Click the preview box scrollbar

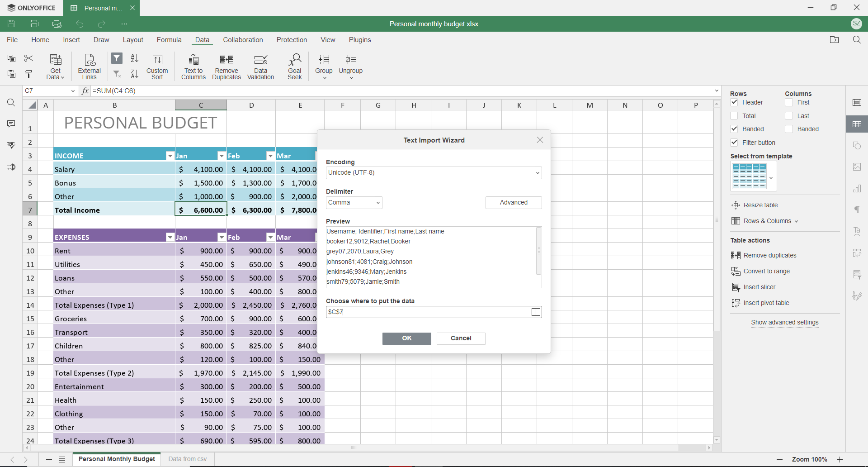tap(538, 251)
